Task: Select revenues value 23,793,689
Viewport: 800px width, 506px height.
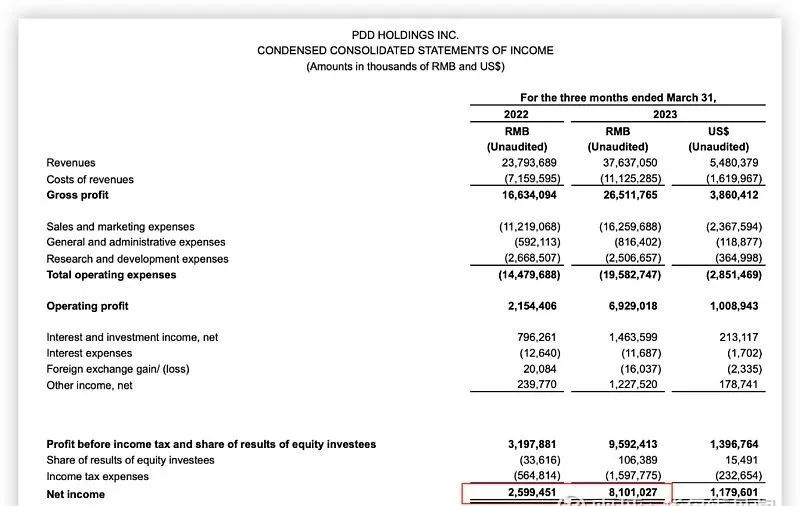Action: pyautogui.click(x=529, y=163)
